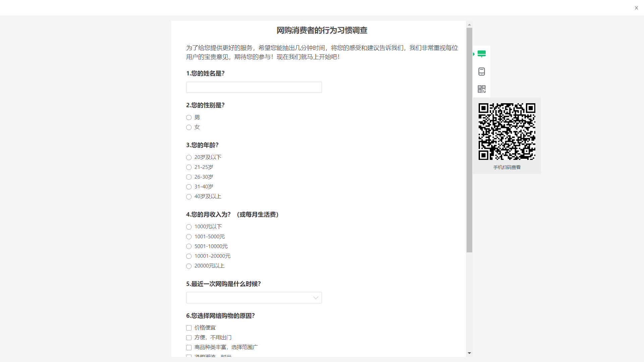Switch to mobile phone preview icon
This screenshot has width=644, height=362.
[x=481, y=71]
